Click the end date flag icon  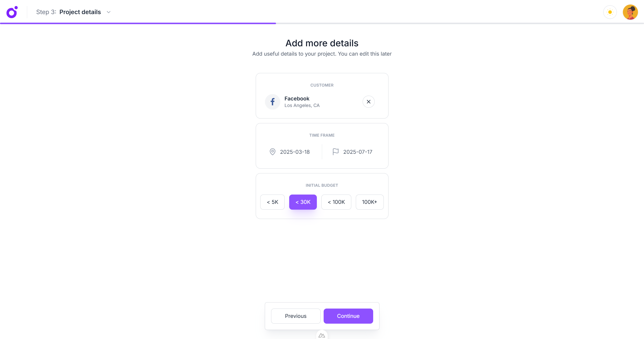[x=335, y=152]
